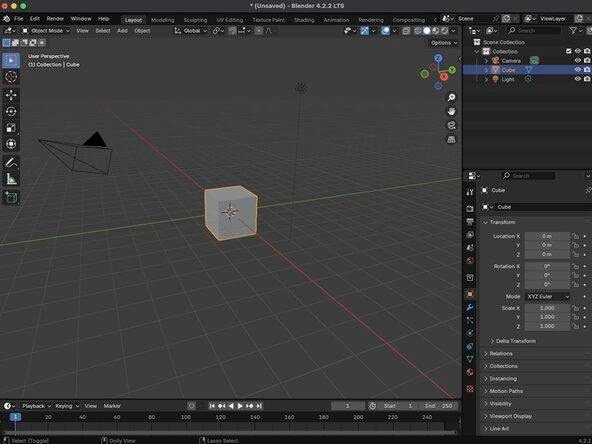This screenshot has height=444, width=592.
Task: Click the Location X value field
Action: [547, 236]
